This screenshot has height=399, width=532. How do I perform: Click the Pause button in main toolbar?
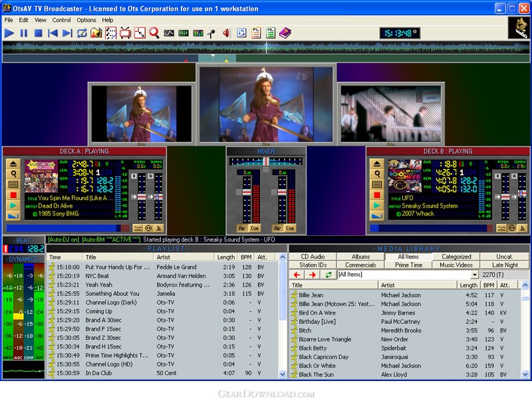[x=24, y=33]
